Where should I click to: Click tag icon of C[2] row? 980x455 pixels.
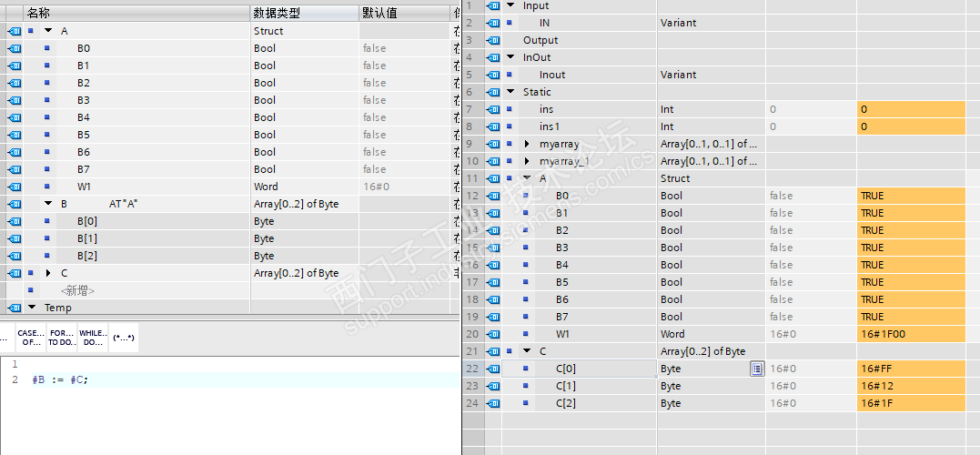click(x=493, y=403)
